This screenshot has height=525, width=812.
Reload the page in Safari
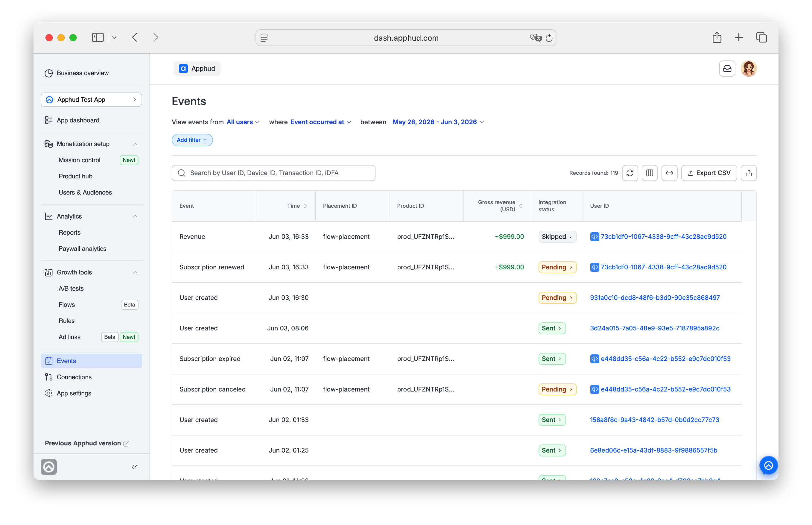click(549, 38)
